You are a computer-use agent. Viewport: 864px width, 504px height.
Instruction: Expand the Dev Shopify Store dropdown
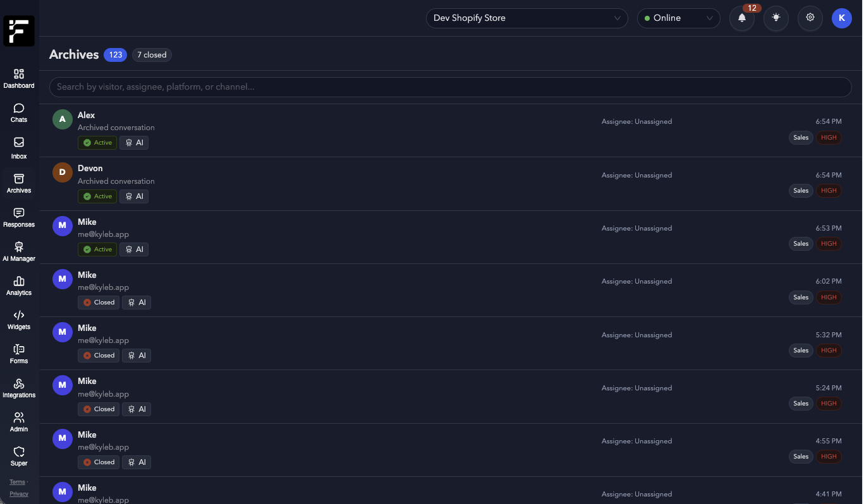pyautogui.click(x=526, y=18)
